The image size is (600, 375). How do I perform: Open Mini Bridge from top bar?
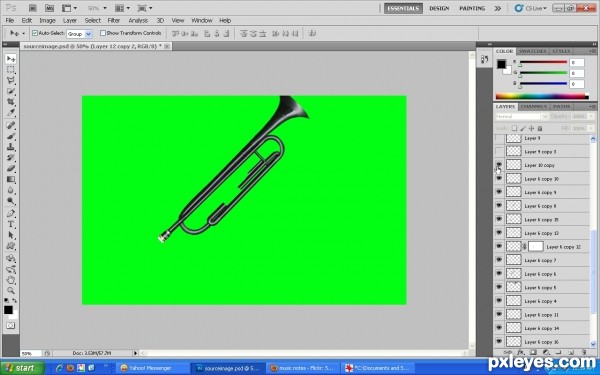49,8
